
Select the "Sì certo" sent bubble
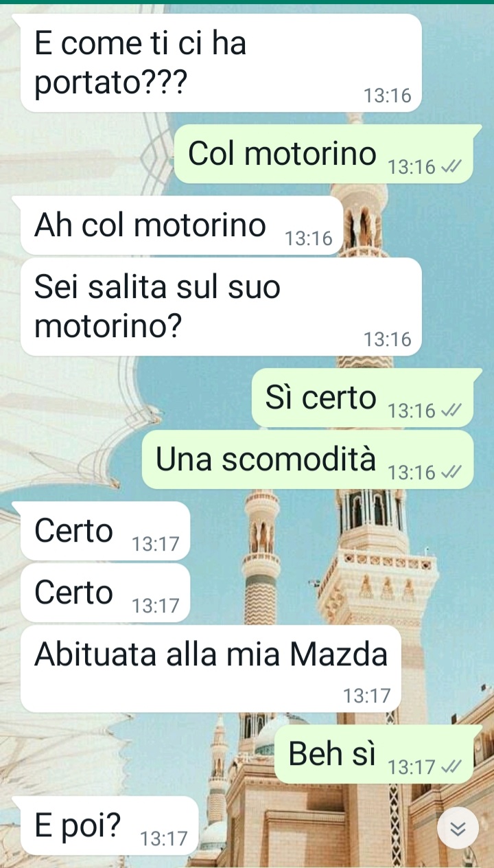click(363, 398)
